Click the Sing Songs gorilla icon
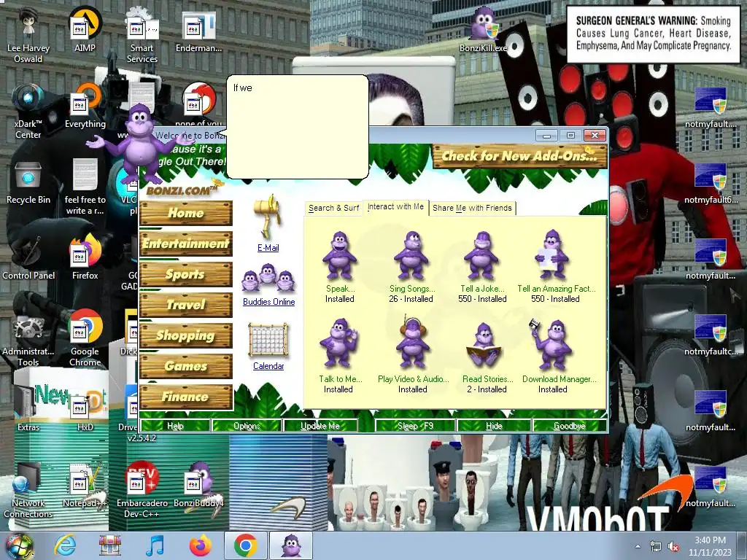This screenshot has width=747, height=560. (411, 256)
